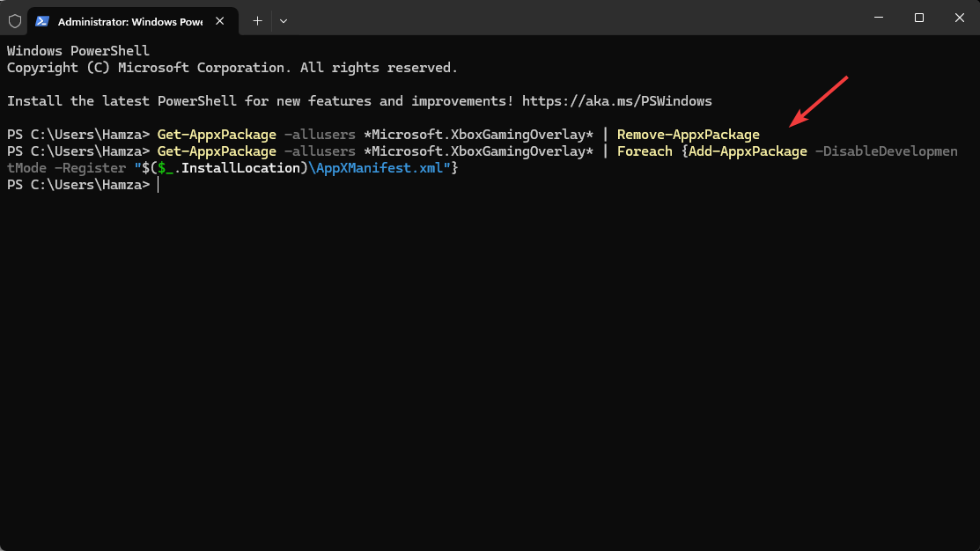Click the Foreach keyword in second command
980x551 pixels.
[644, 151]
